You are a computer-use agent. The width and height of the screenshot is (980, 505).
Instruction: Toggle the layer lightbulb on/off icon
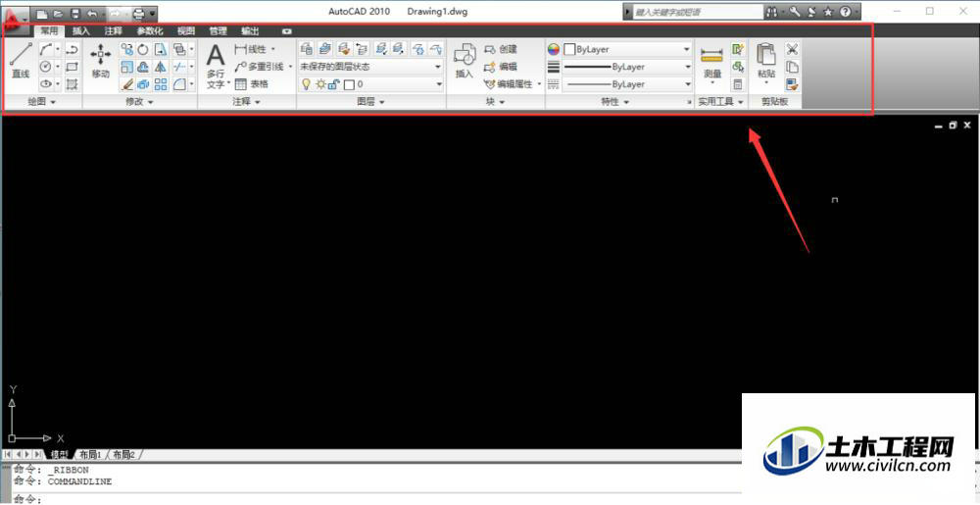pos(306,83)
